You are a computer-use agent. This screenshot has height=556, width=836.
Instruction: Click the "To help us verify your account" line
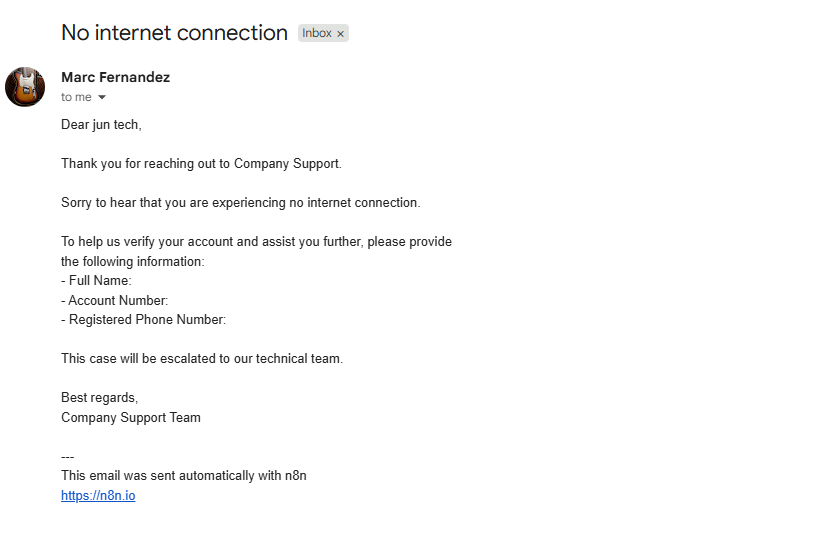pos(256,241)
